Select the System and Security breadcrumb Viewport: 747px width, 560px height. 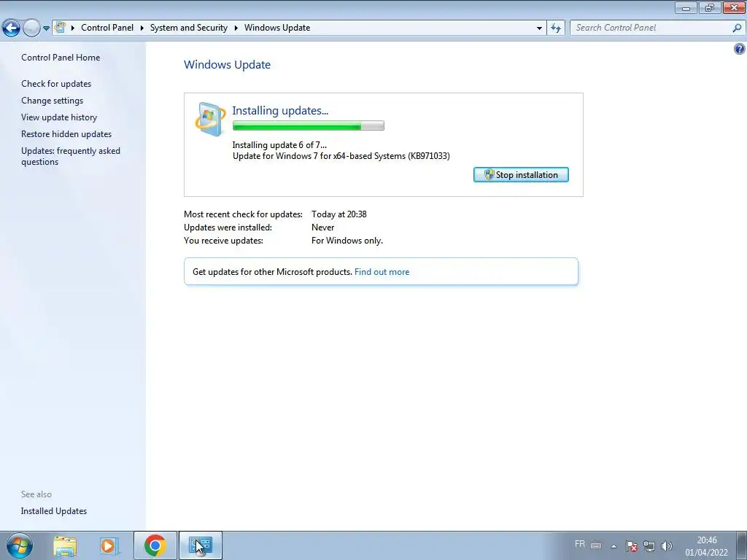point(189,28)
